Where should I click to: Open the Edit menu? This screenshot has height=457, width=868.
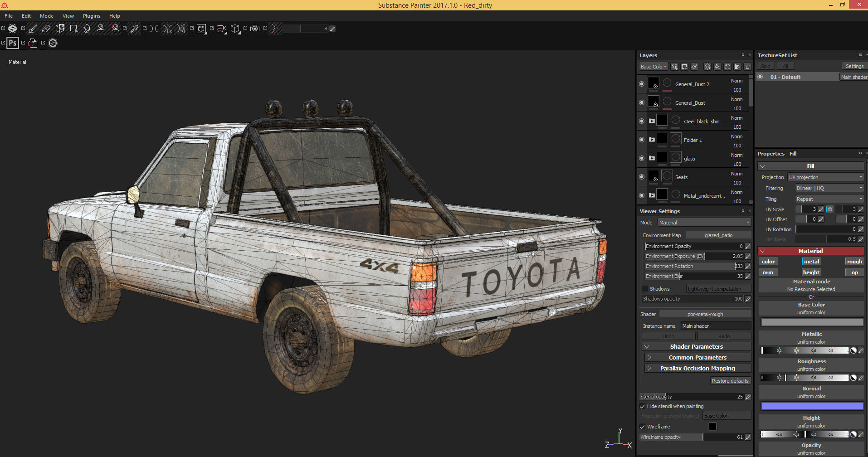(x=26, y=16)
